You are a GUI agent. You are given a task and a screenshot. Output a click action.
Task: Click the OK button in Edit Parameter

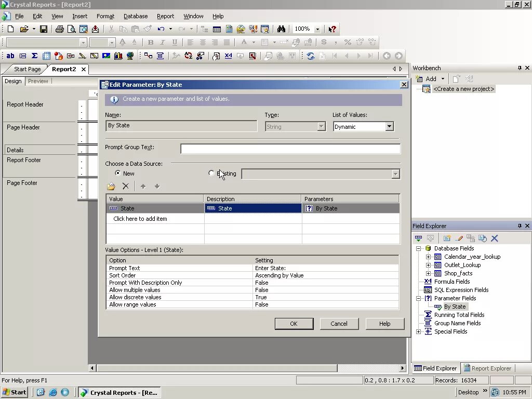[x=294, y=324]
